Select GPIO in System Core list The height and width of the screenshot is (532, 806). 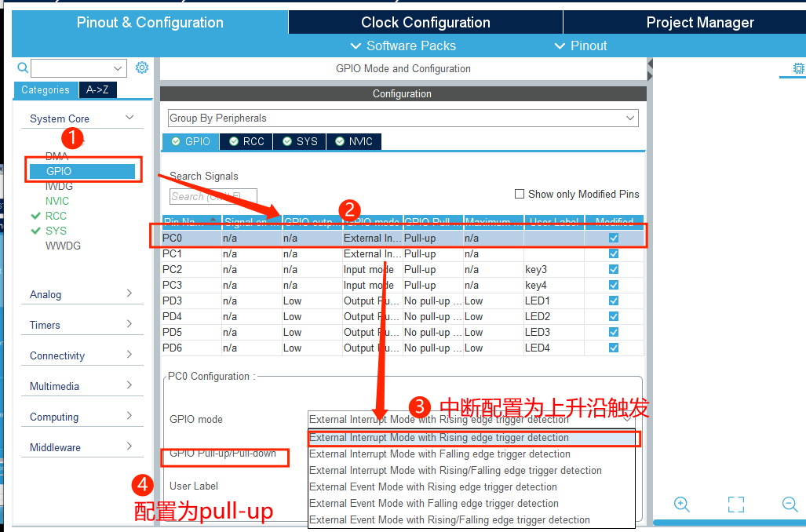pyautogui.click(x=82, y=171)
